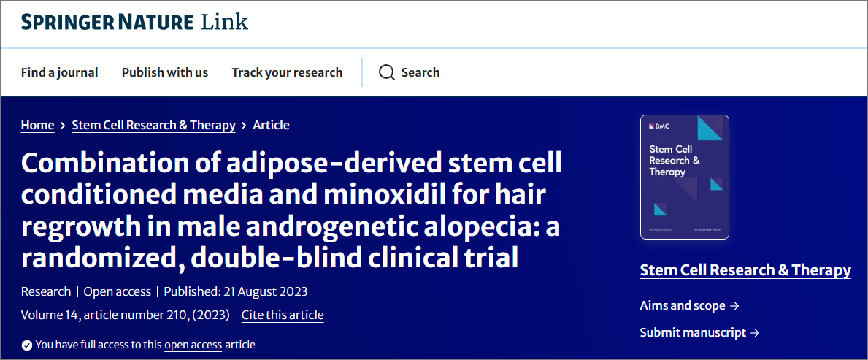Image resolution: width=868 pixels, height=360 pixels.
Task: Click the Springer Nature Link logo
Action: pos(134,23)
